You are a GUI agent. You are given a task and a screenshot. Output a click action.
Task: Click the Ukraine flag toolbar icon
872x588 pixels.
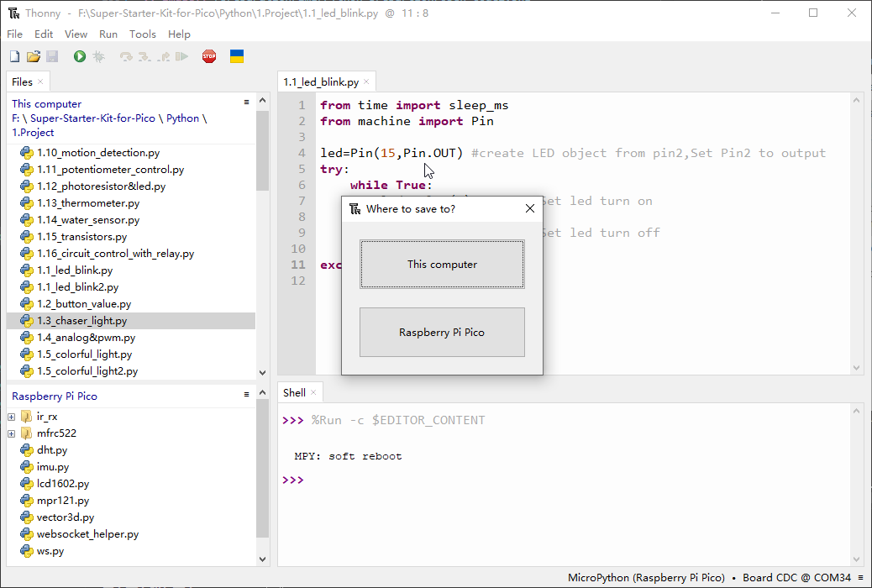tap(237, 56)
